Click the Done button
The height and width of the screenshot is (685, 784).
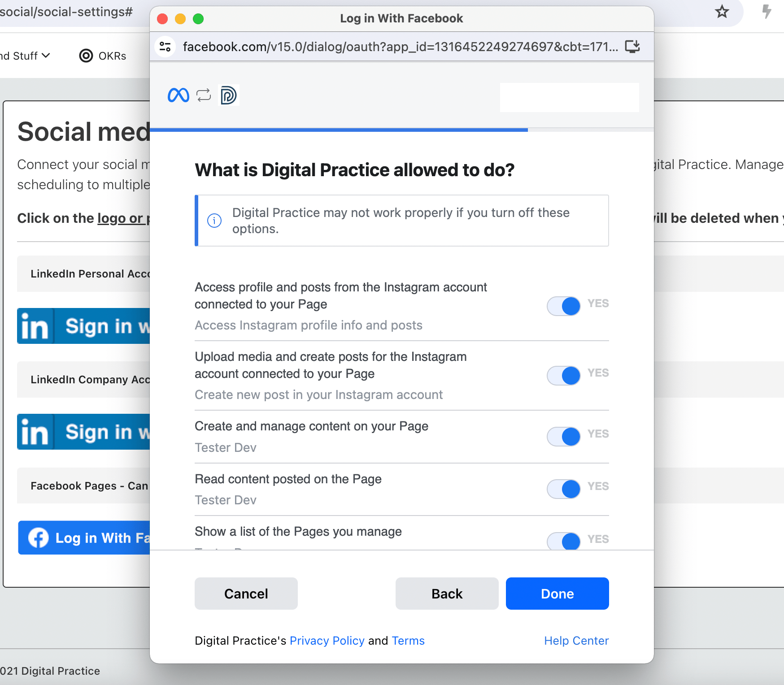point(558,594)
